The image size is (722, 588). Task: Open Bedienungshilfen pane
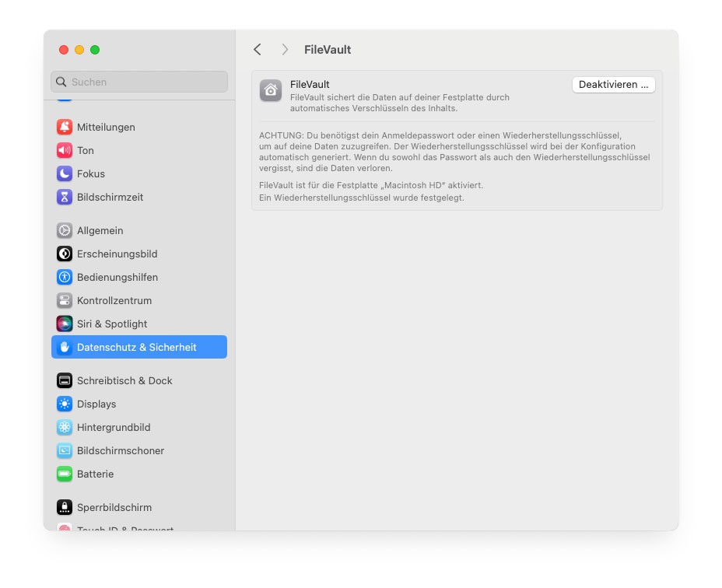(139, 277)
